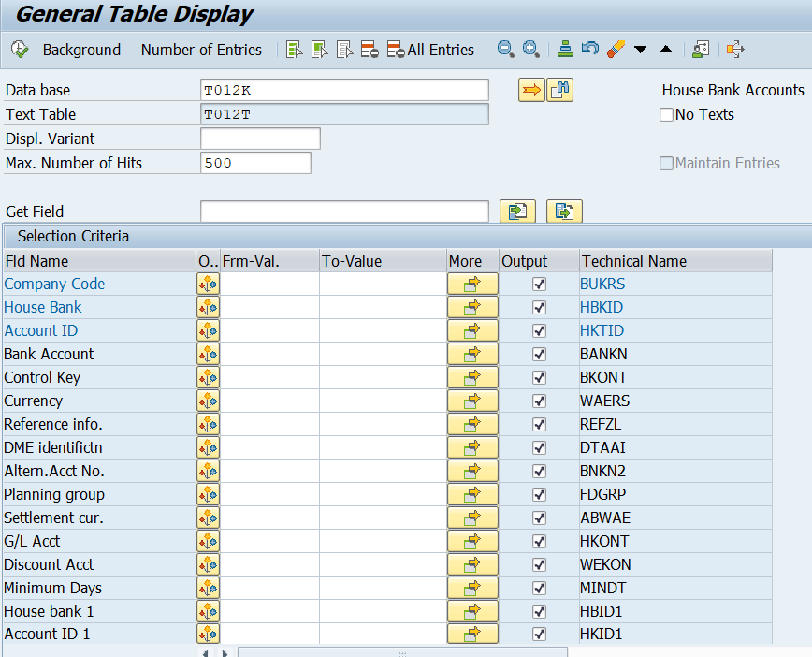Screen dimensions: 812x657
Task: Click the yellow arrow button beside Data base
Action: 531,90
